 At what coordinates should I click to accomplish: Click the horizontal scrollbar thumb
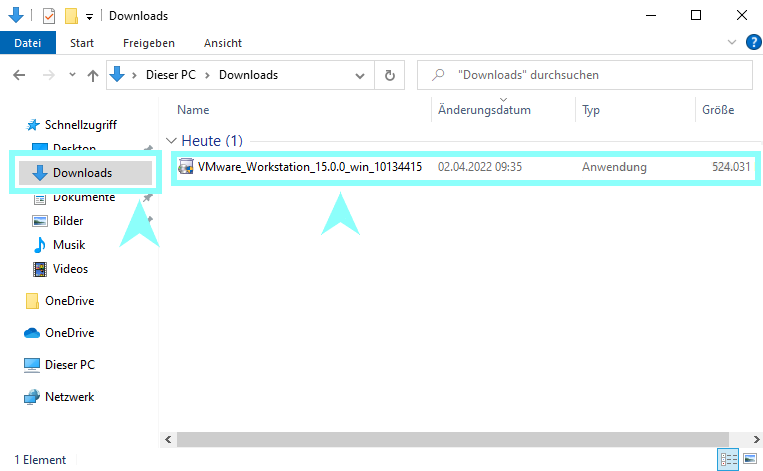[x=453, y=439]
